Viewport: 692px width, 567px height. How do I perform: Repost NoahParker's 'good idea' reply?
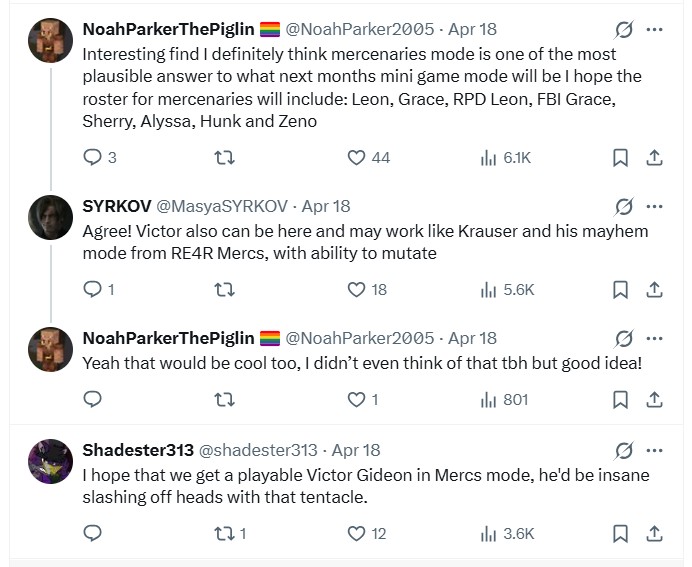pyautogui.click(x=225, y=399)
